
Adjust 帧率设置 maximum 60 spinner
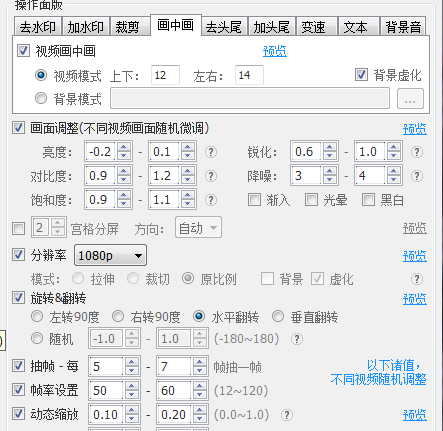click(200, 390)
